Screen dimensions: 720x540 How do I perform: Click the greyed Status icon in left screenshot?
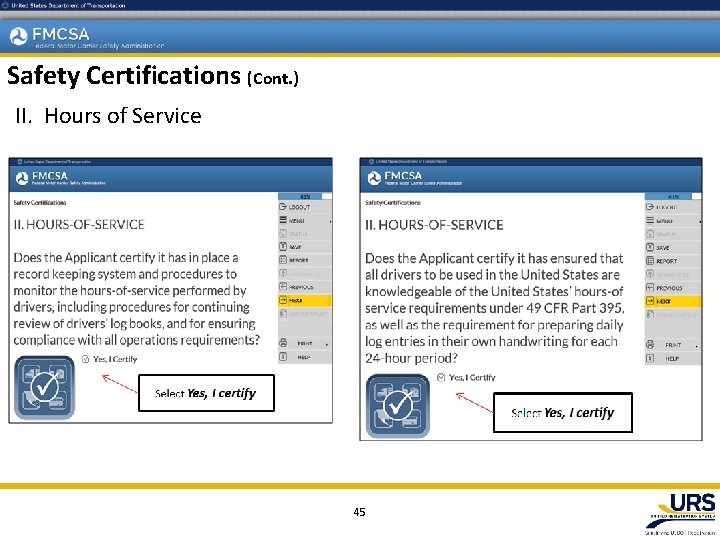pyautogui.click(x=283, y=233)
